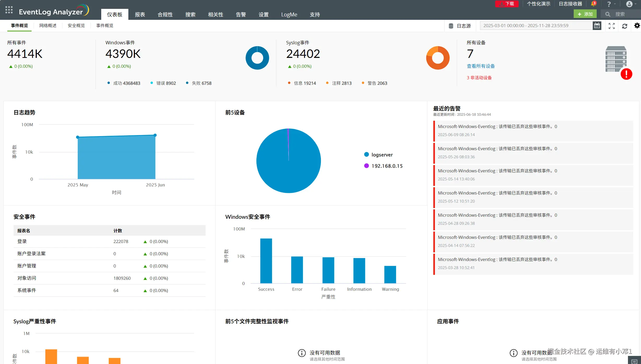
Task: Click the notification bell icon
Action: point(593,4)
